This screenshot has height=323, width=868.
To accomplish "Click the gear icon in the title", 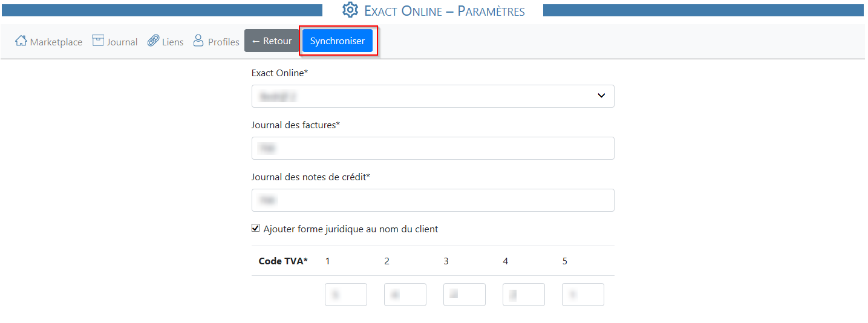I will click(350, 10).
